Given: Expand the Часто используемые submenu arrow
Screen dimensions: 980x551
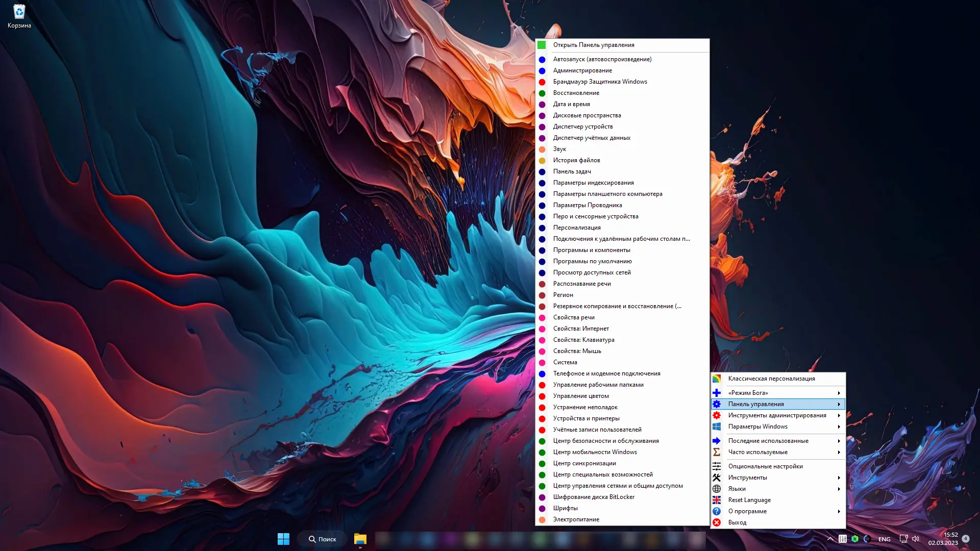Looking at the screenshot, I should [839, 452].
